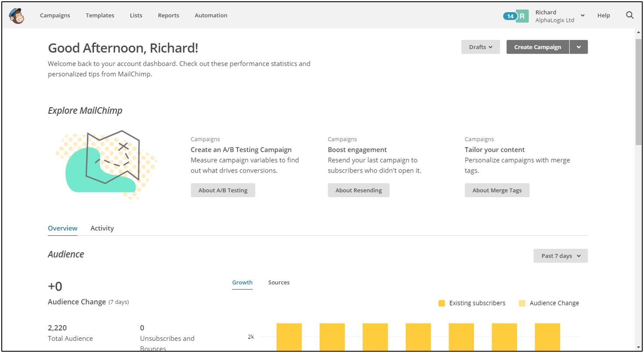Click the MailChimp monkey logo
The height and width of the screenshot is (353, 644).
[17, 15]
